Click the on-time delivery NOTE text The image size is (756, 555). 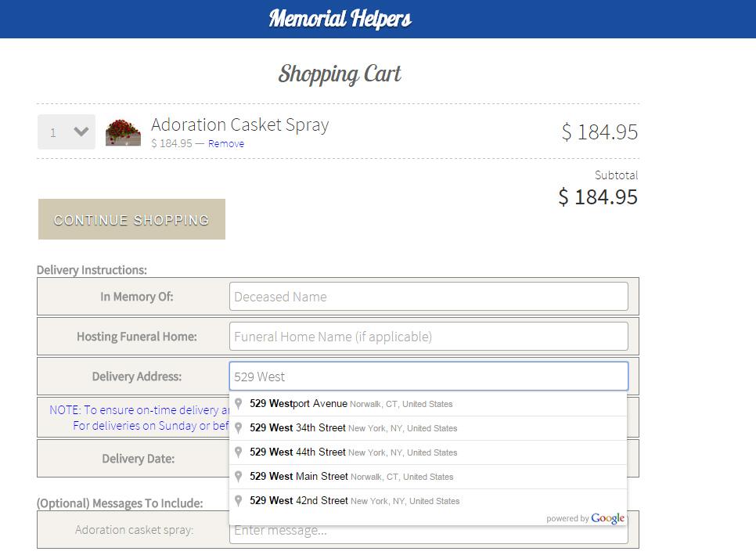pyautogui.click(x=139, y=417)
